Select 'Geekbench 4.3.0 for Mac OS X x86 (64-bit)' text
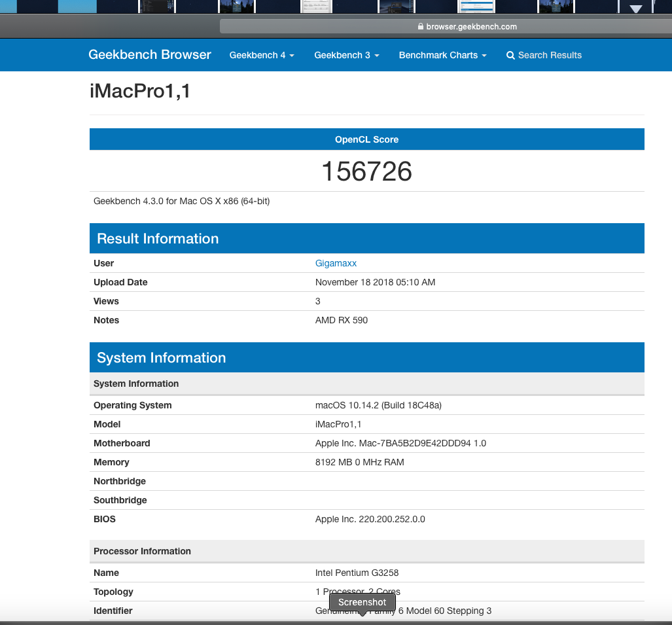This screenshot has width=672, height=625. (182, 201)
